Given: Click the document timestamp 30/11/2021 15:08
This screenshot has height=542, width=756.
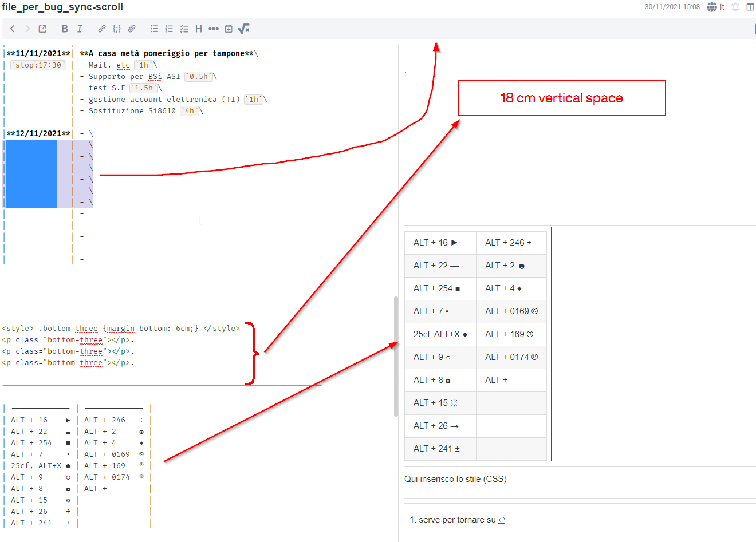Looking at the screenshot, I should click(672, 7).
